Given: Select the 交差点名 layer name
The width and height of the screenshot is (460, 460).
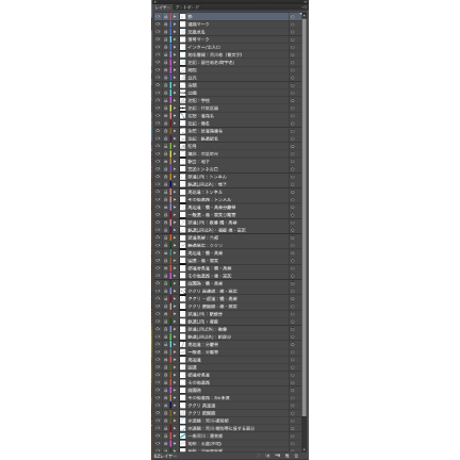Looking at the screenshot, I should (x=196, y=32).
